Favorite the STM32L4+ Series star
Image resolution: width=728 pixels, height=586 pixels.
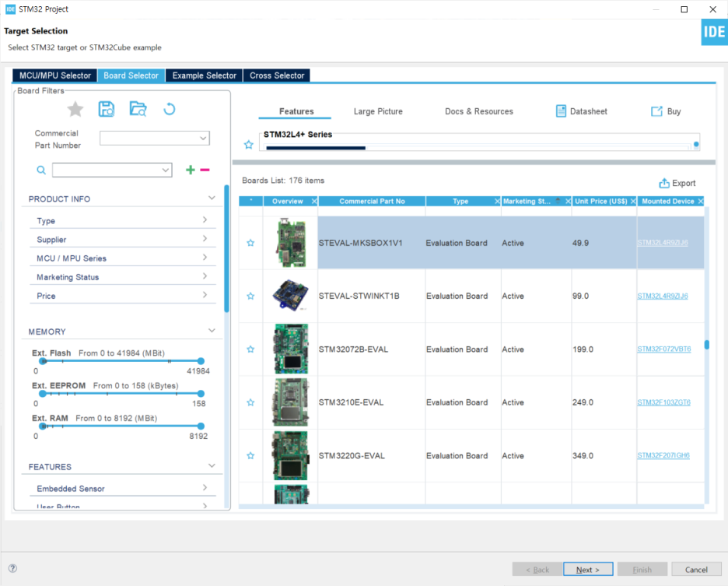click(x=249, y=145)
